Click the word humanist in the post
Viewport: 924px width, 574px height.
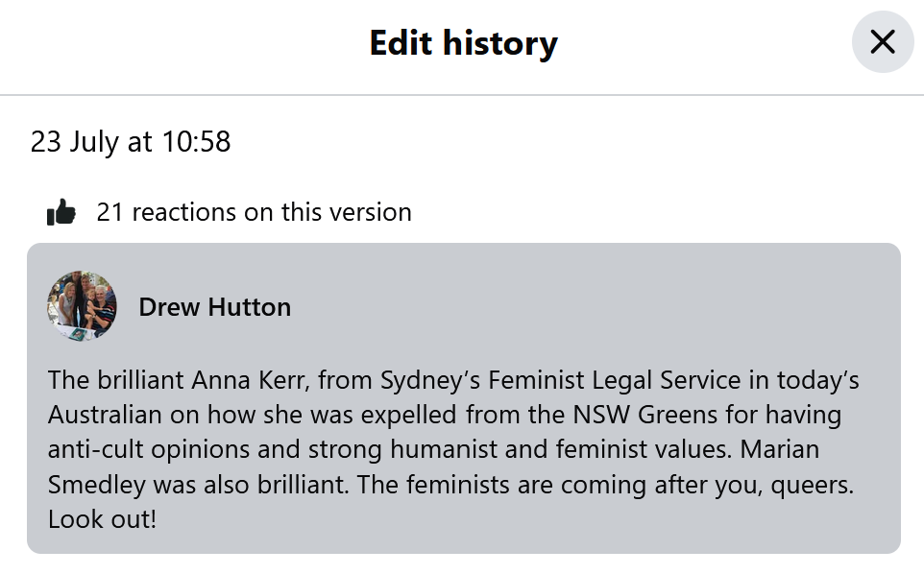click(444, 449)
